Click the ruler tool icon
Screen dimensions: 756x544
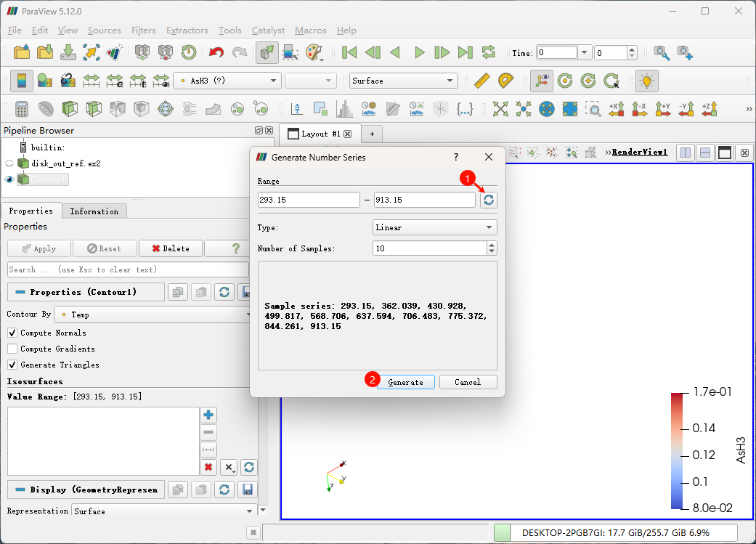point(482,81)
